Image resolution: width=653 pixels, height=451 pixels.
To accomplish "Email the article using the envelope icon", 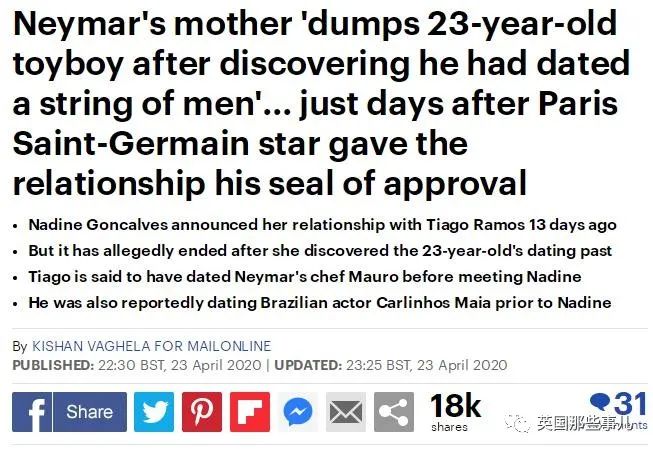I will [346, 411].
